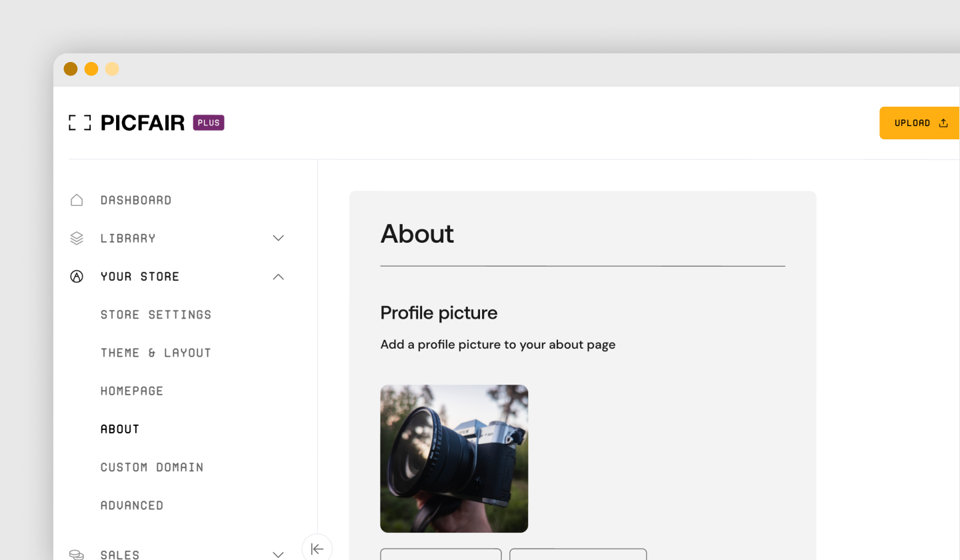Click the Your Store icon
This screenshot has height=560, width=960.
[x=77, y=277]
